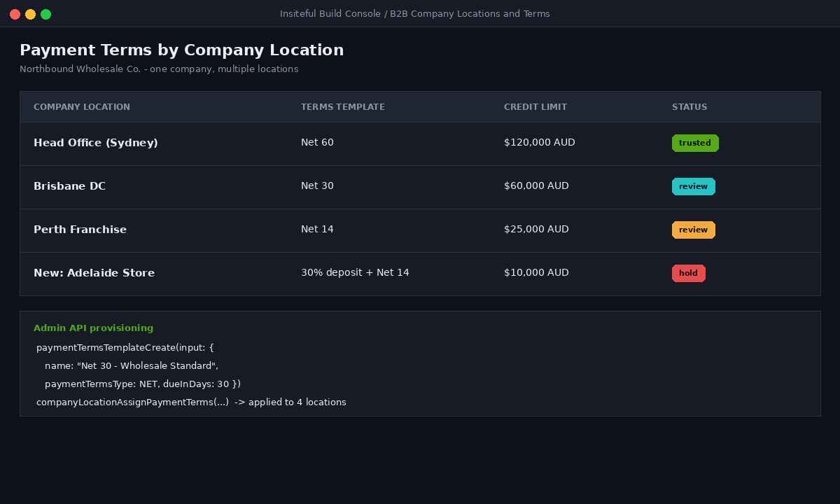Click the green maximize window button
The height and width of the screenshot is (504, 840).
[45, 14]
